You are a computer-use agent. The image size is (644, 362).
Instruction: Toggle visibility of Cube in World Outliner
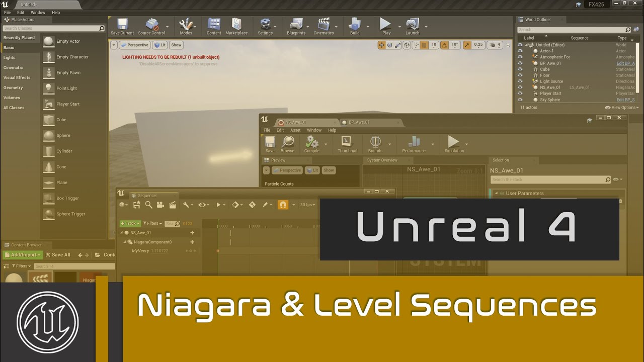coord(520,69)
